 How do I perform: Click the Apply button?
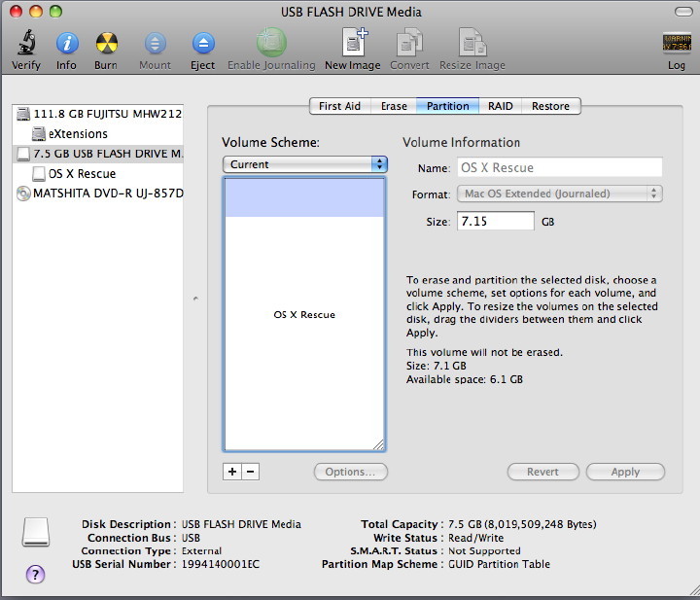pyautogui.click(x=625, y=472)
